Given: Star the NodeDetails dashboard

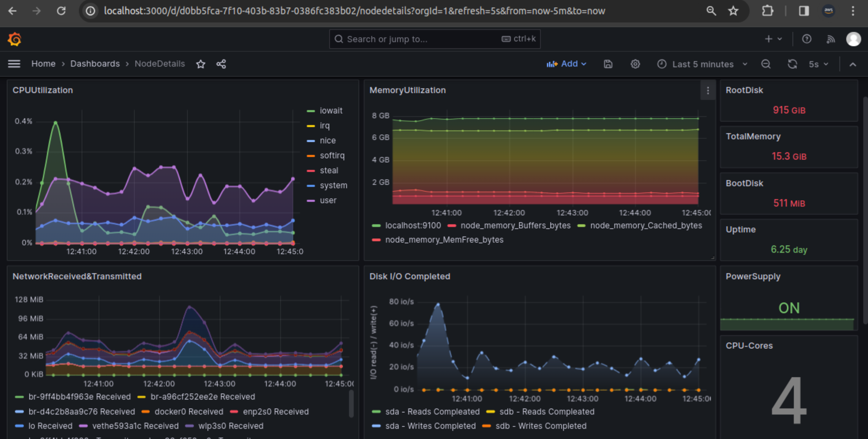Looking at the screenshot, I should click(201, 64).
